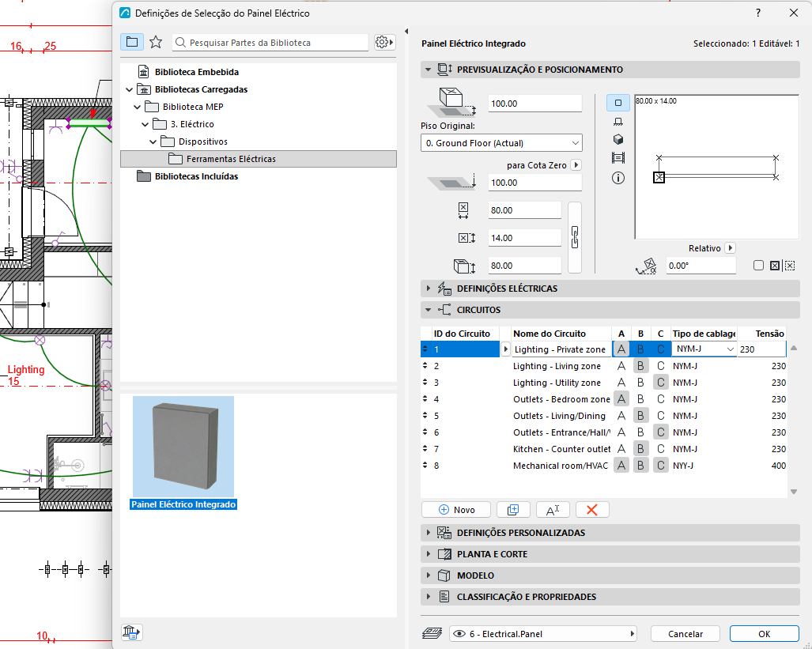The image size is (812, 649).
Task: Delete the selected circuit with red X
Action: click(x=592, y=510)
